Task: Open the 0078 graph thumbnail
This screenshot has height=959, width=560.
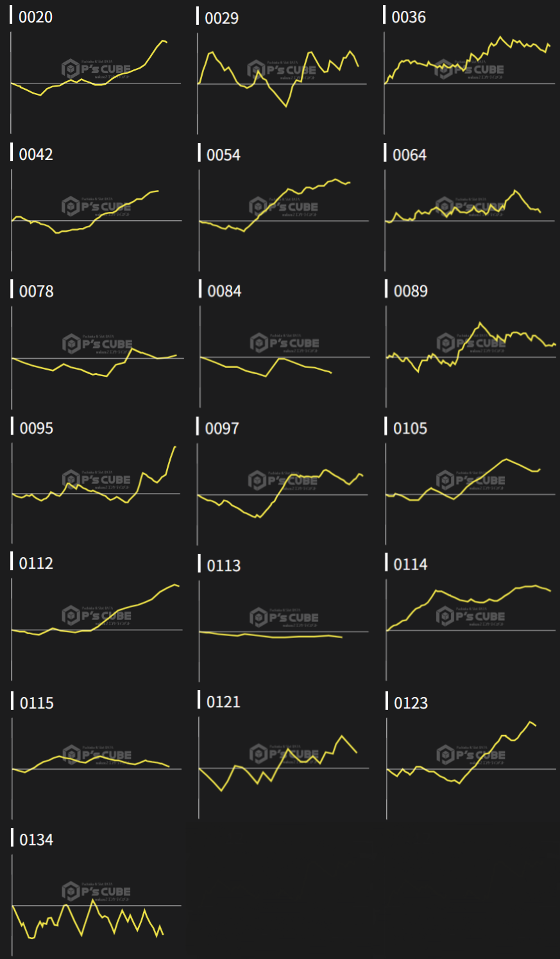Action: (x=96, y=356)
